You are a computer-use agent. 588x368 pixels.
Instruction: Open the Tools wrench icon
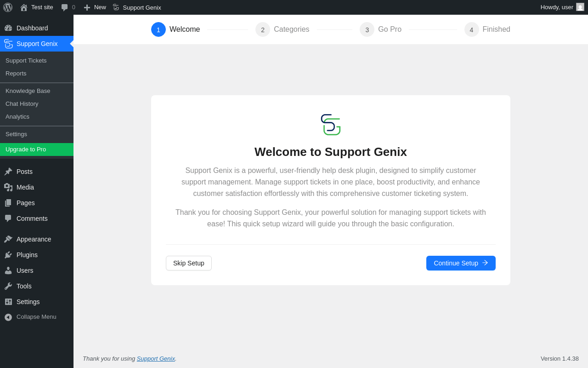[8, 286]
